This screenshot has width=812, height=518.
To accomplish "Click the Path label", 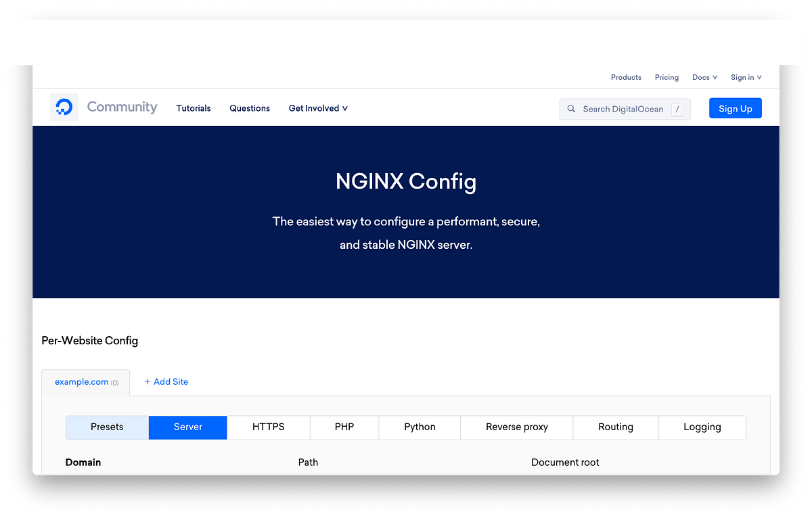I will pyautogui.click(x=308, y=463).
